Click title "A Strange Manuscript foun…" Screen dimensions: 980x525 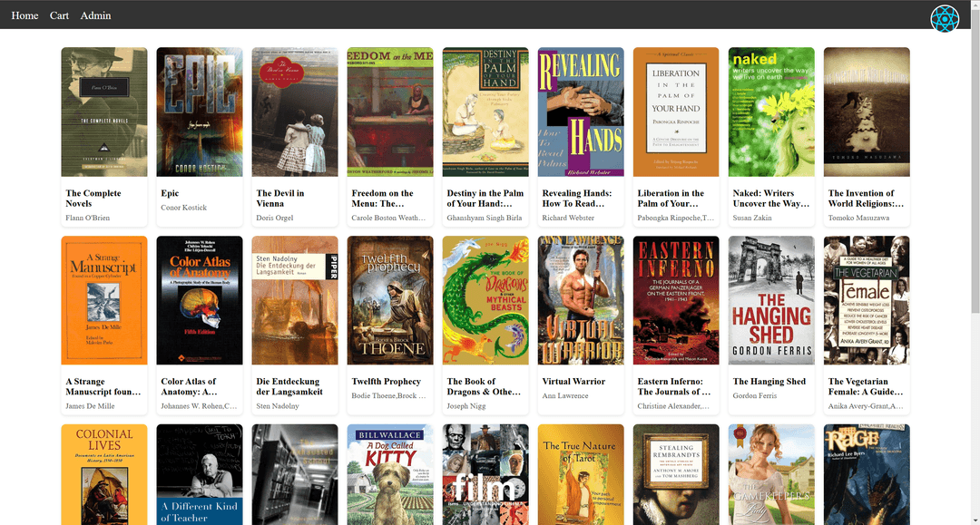103,386
